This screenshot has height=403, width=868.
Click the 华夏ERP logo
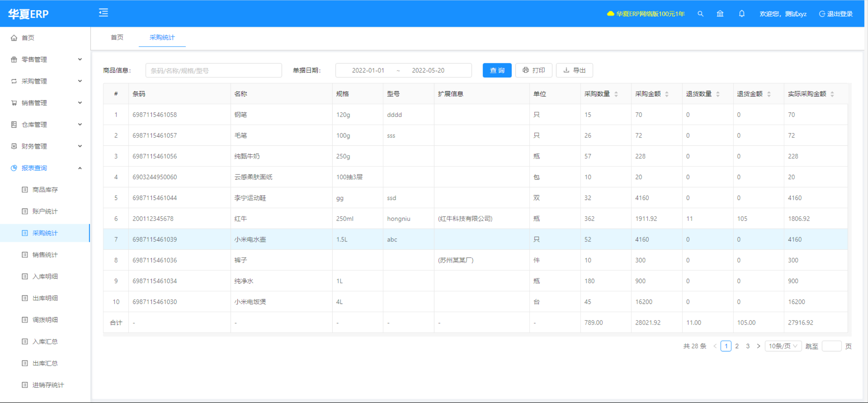pyautogui.click(x=29, y=14)
